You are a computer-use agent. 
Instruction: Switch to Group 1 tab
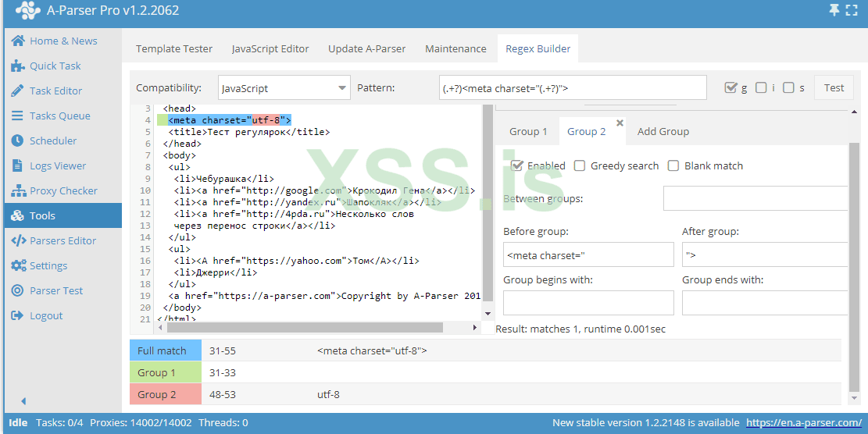coord(528,132)
